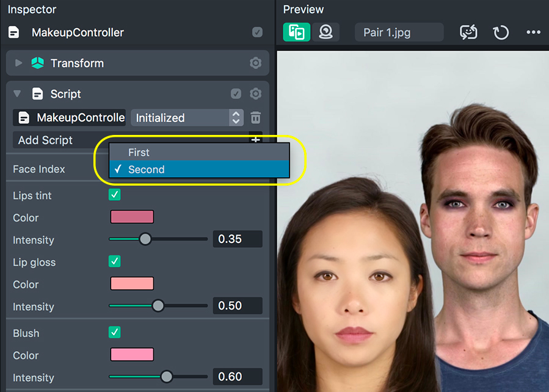Viewport: 549px width, 392px height.
Task: Select First in Face Index menu
Action: (x=198, y=153)
